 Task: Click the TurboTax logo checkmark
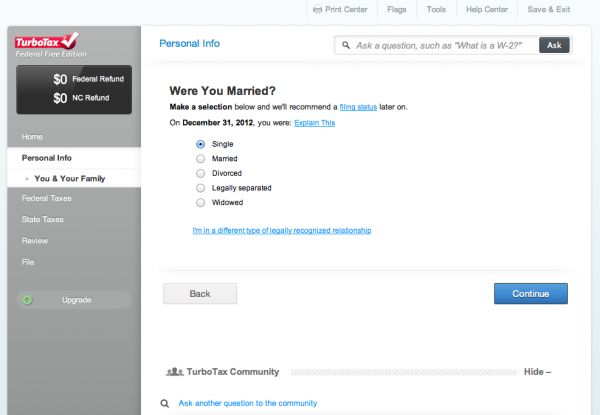coord(70,40)
